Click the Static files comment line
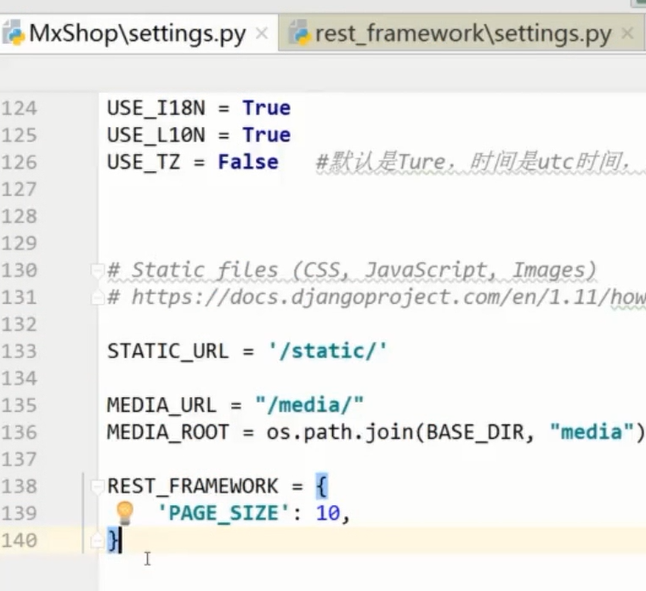The width and height of the screenshot is (646, 591). coord(351,271)
